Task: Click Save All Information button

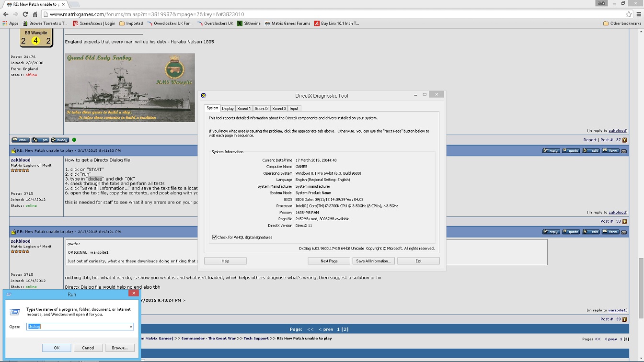Action: (373, 261)
